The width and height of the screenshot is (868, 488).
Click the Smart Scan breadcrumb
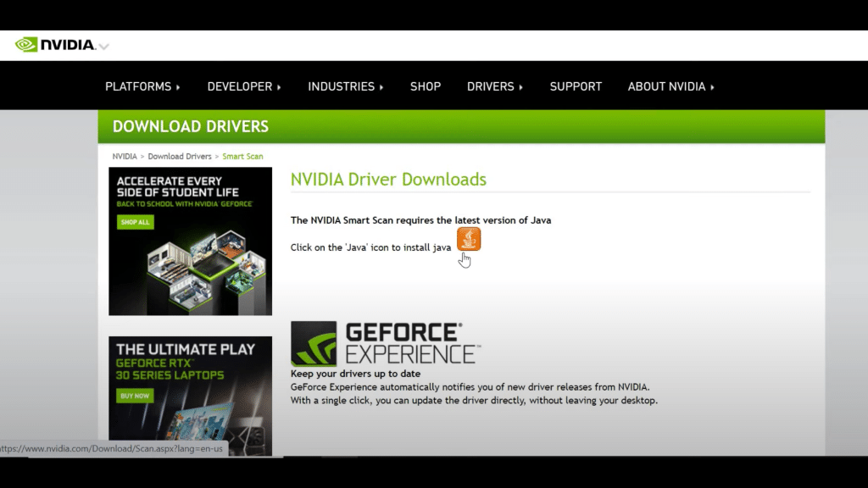[x=242, y=157]
